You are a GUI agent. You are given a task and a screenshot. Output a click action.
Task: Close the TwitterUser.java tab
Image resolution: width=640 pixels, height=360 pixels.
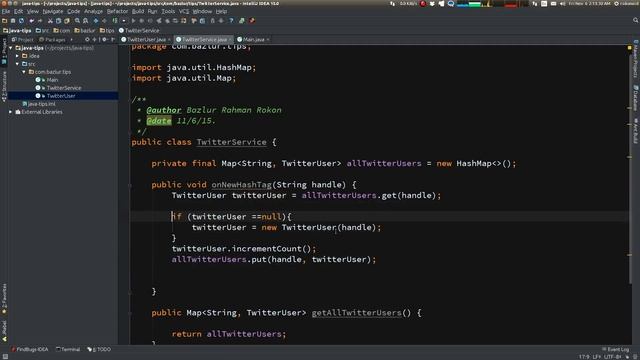coord(169,40)
